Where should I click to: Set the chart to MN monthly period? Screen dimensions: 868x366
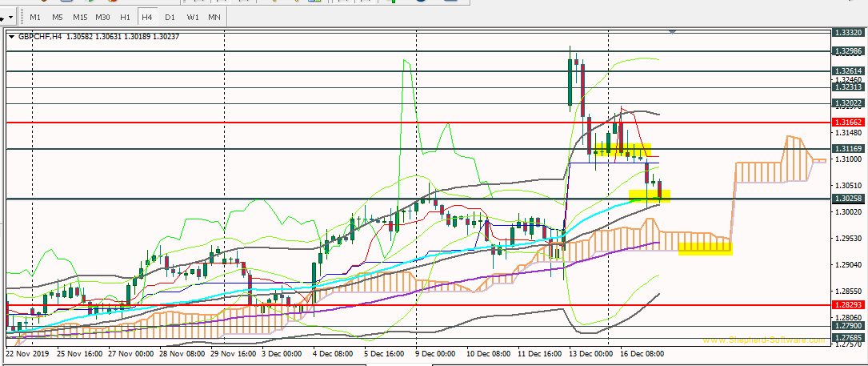tap(214, 17)
